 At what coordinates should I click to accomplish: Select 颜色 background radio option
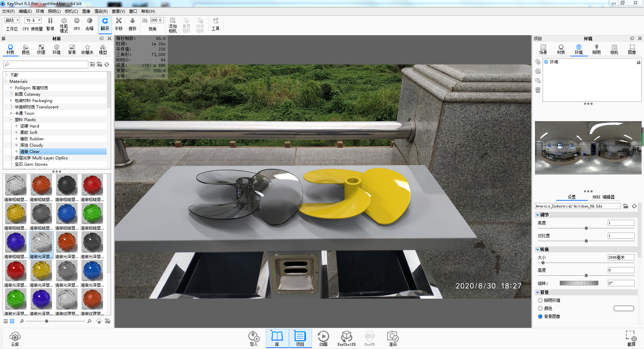[x=540, y=308]
